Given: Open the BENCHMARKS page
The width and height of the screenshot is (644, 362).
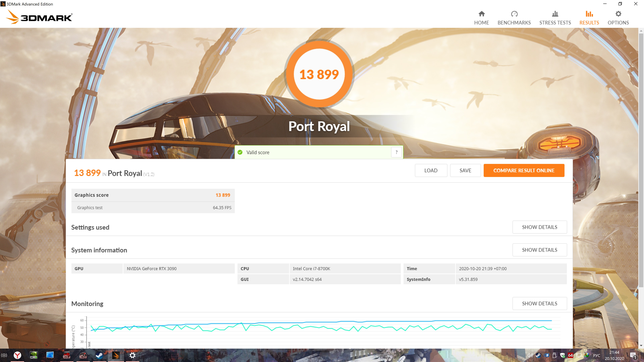Looking at the screenshot, I should (514, 18).
